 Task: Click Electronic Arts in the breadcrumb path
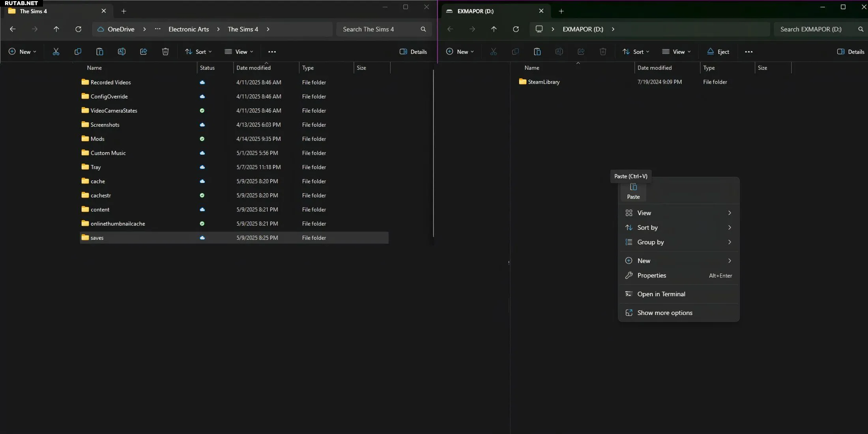pyautogui.click(x=189, y=29)
